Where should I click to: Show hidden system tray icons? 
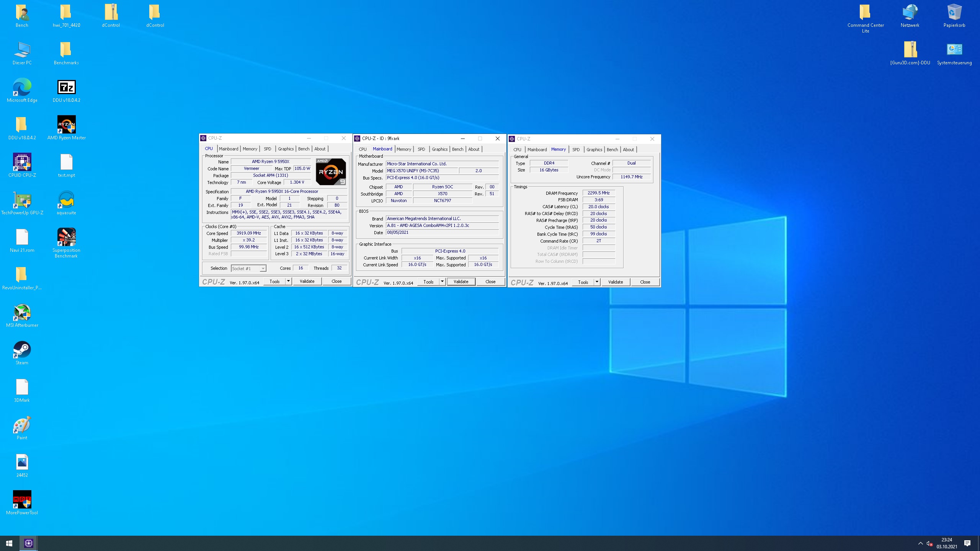(920, 543)
